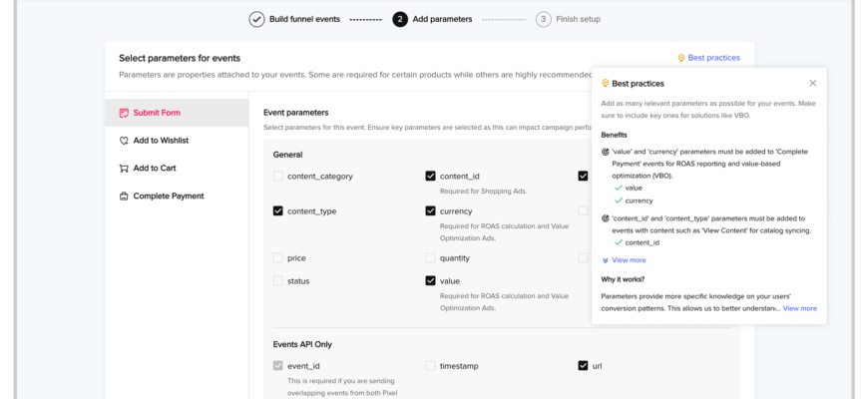
Task: Enable the content_category checkbox
Action: [x=278, y=177]
